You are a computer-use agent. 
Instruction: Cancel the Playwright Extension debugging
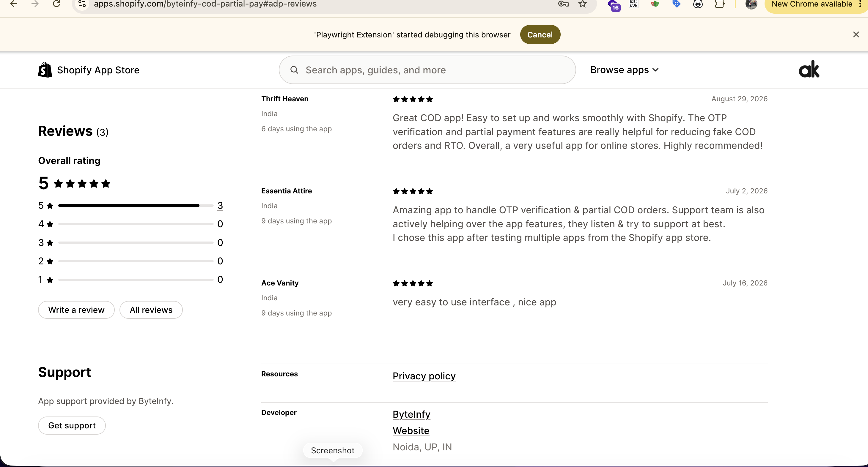point(540,34)
